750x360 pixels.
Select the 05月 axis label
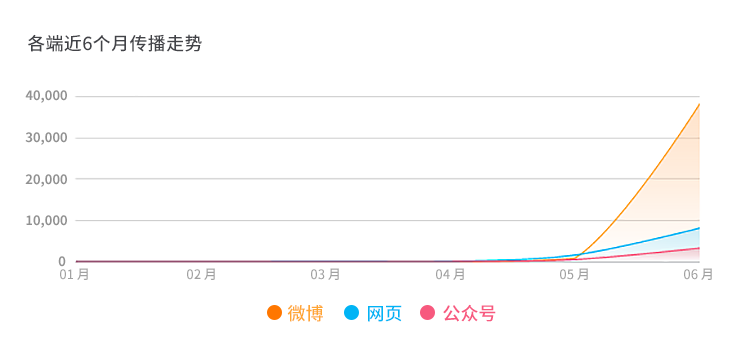tap(574, 275)
